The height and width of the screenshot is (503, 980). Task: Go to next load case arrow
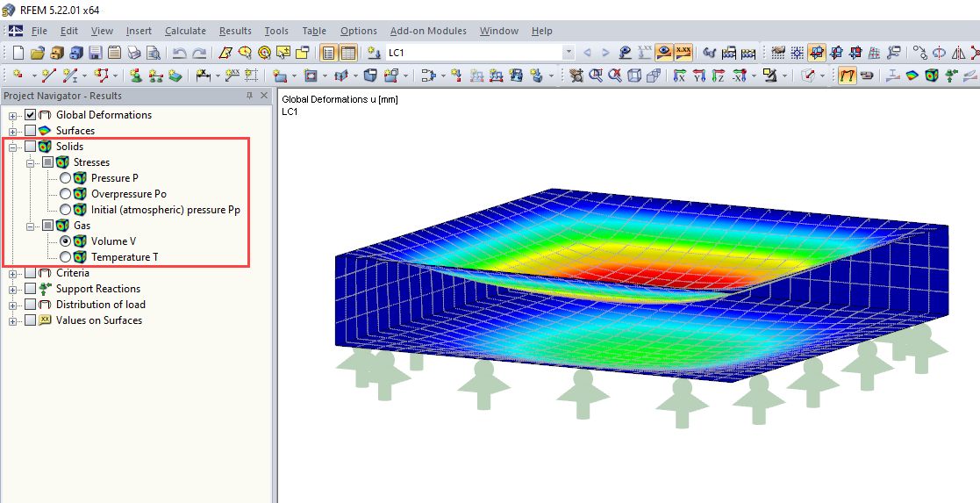(605, 53)
